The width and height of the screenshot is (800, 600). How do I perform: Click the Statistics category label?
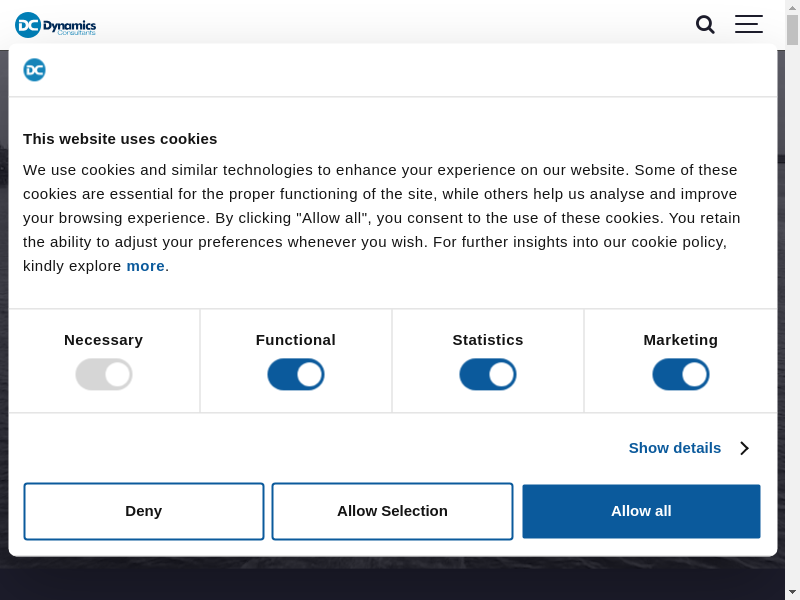(488, 340)
